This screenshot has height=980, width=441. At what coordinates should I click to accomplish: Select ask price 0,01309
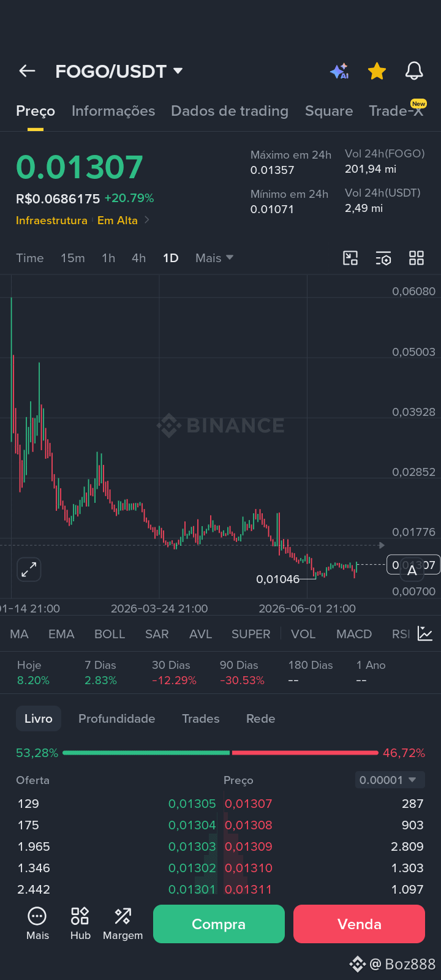coord(248,846)
